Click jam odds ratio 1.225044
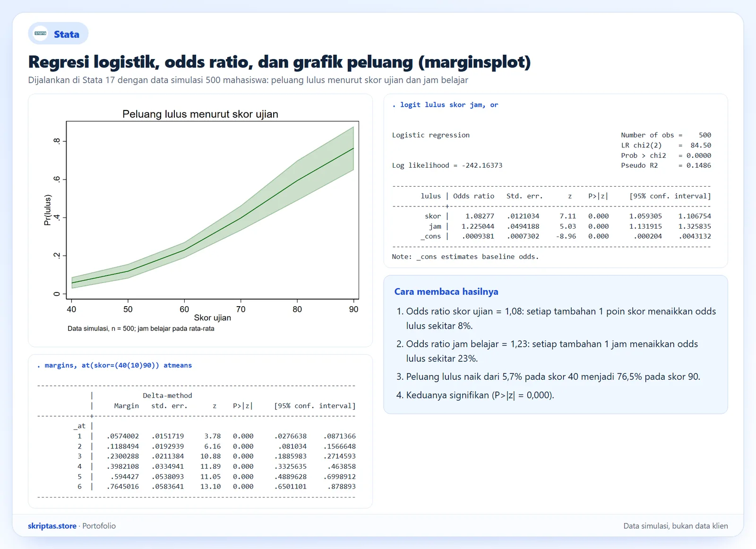Image resolution: width=756 pixels, height=549 pixels. (478, 226)
